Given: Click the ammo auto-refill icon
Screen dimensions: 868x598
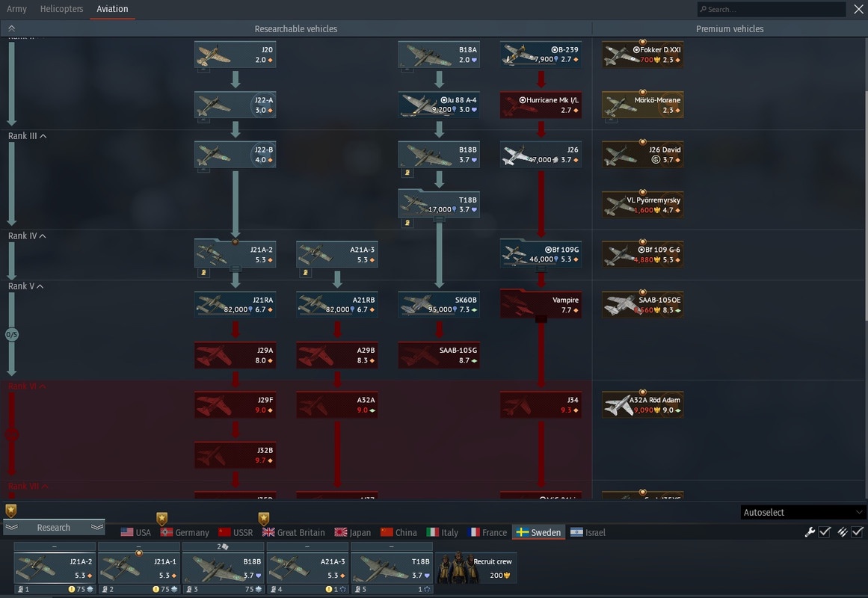Looking at the screenshot, I should 842,532.
